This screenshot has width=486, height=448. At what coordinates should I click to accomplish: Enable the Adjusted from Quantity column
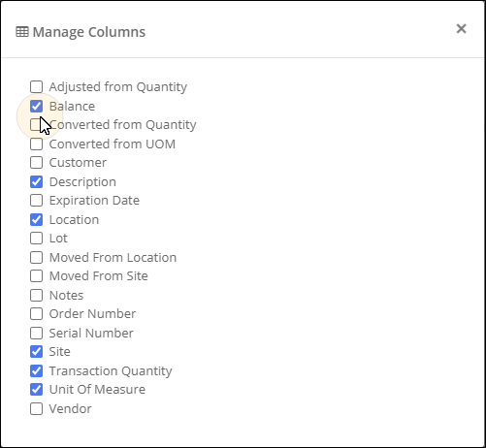pyautogui.click(x=36, y=86)
